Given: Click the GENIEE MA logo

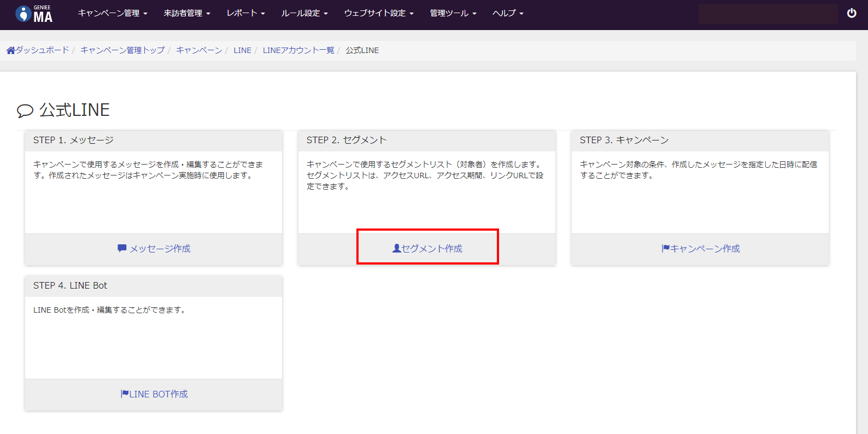Looking at the screenshot, I should 34,14.
